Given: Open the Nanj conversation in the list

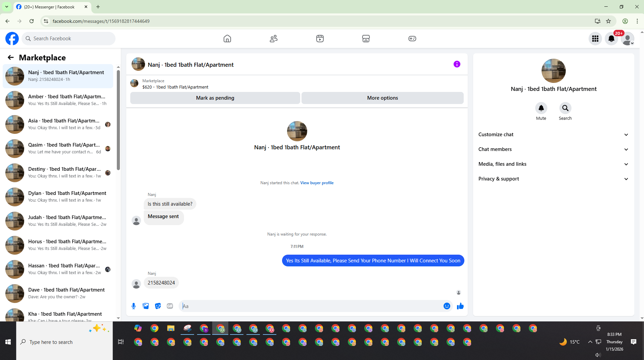Looking at the screenshot, I should coord(58,76).
